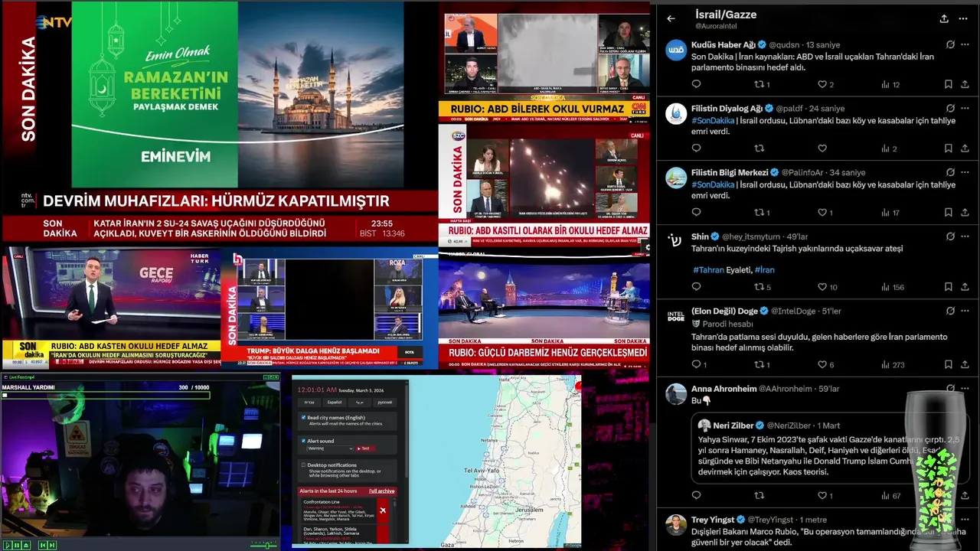Switch alerts language to Español

(x=335, y=402)
